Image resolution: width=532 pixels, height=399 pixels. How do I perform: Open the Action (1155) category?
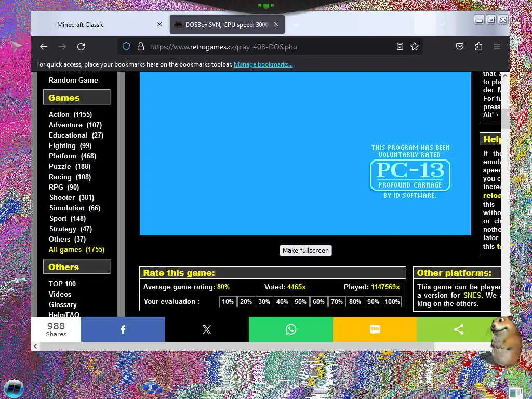click(70, 114)
